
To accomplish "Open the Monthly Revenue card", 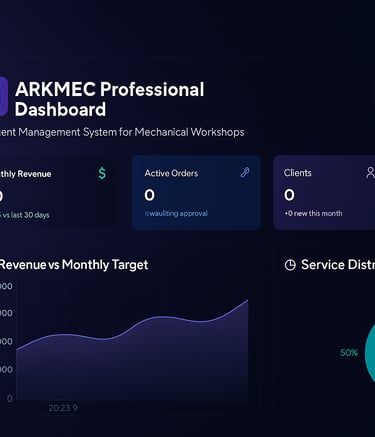I will tap(58, 192).
